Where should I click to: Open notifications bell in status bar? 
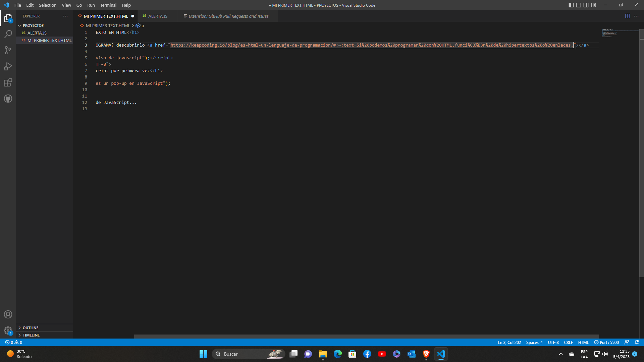coord(637,342)
